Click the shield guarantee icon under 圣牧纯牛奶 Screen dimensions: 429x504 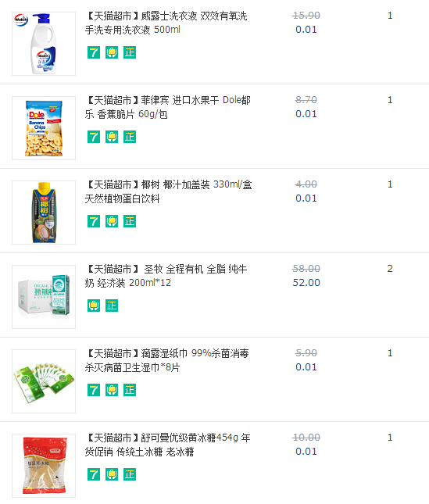click(x=94, y=306)
